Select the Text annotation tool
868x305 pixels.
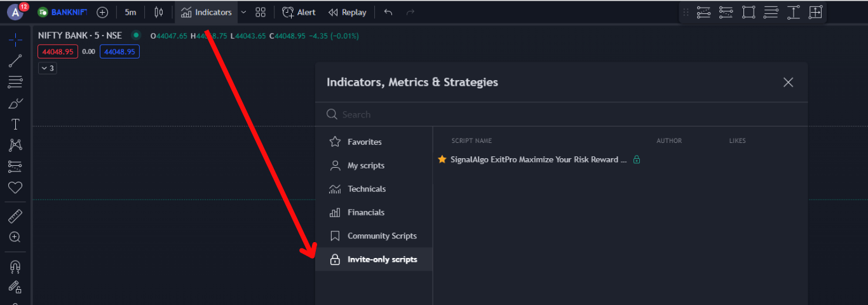pos(15,124)
